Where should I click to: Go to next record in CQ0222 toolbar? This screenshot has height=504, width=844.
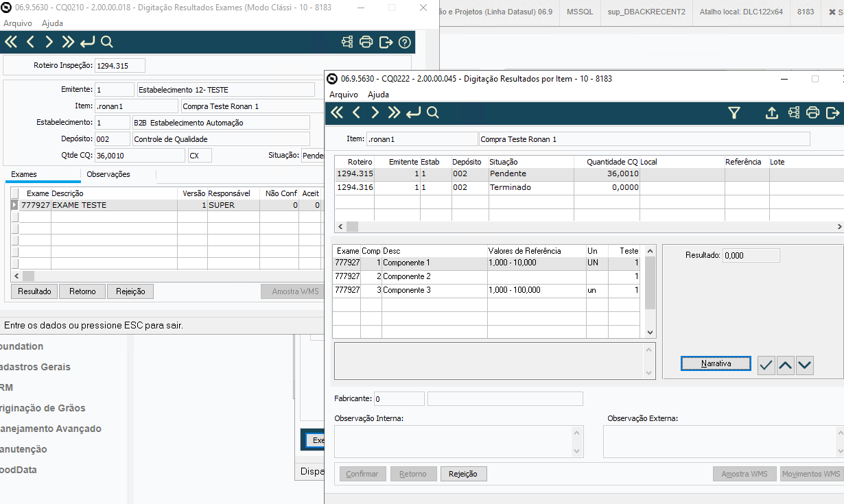pos(375,113)
